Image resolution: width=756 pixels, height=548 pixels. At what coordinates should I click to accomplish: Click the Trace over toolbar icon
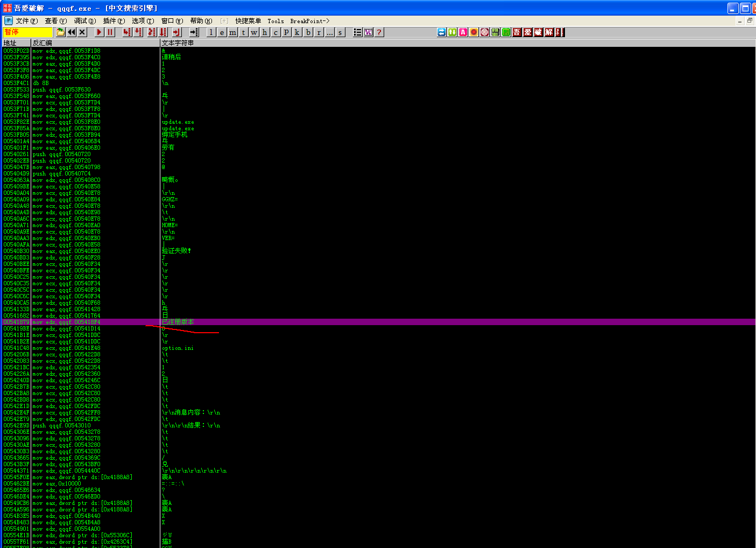[x=163, y=32]
